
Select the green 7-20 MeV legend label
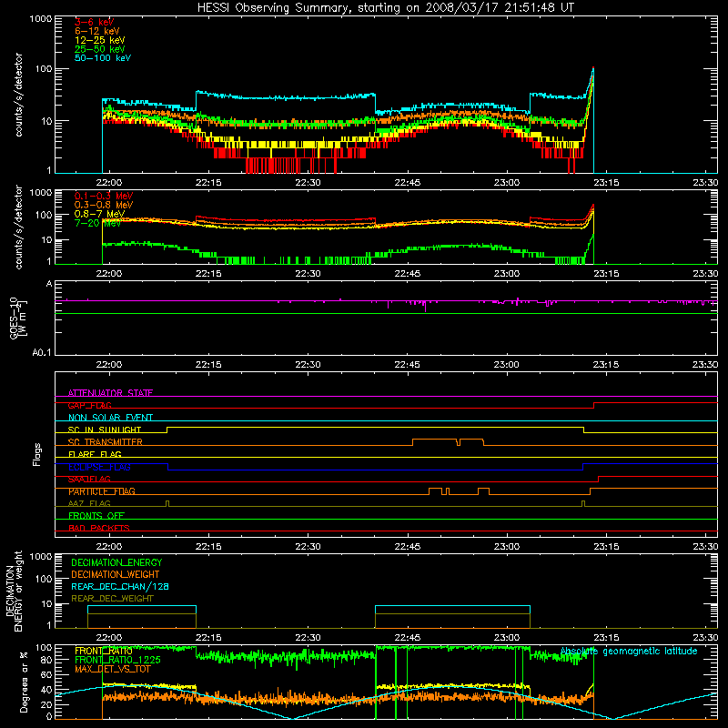coord(97,223)
